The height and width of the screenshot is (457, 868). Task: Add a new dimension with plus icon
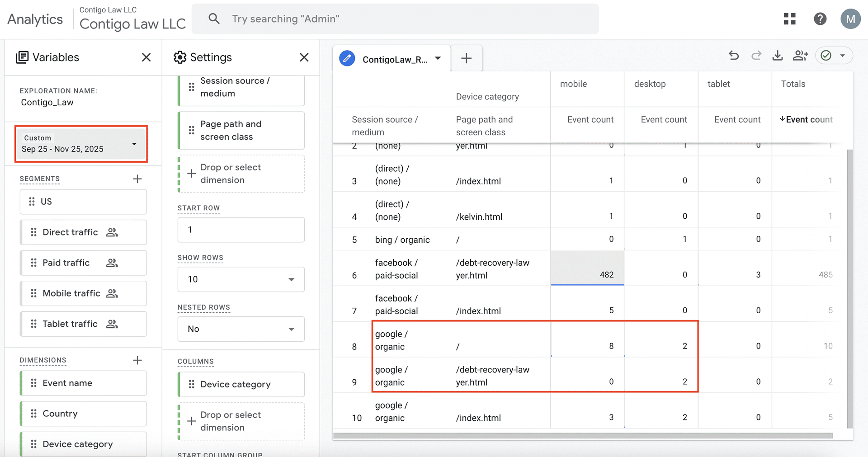point(137,360)
